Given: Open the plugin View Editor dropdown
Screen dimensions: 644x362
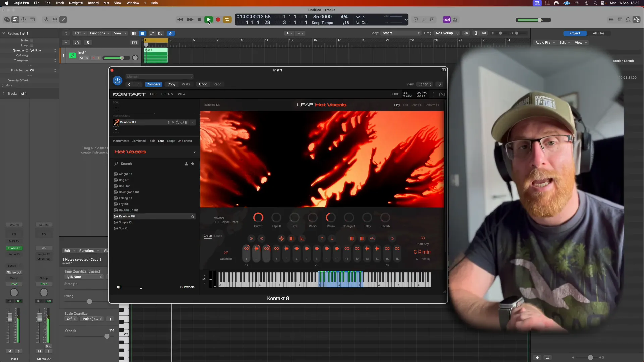Looking at the screenshot, I should pyautogui.click(x=425, y=84).
